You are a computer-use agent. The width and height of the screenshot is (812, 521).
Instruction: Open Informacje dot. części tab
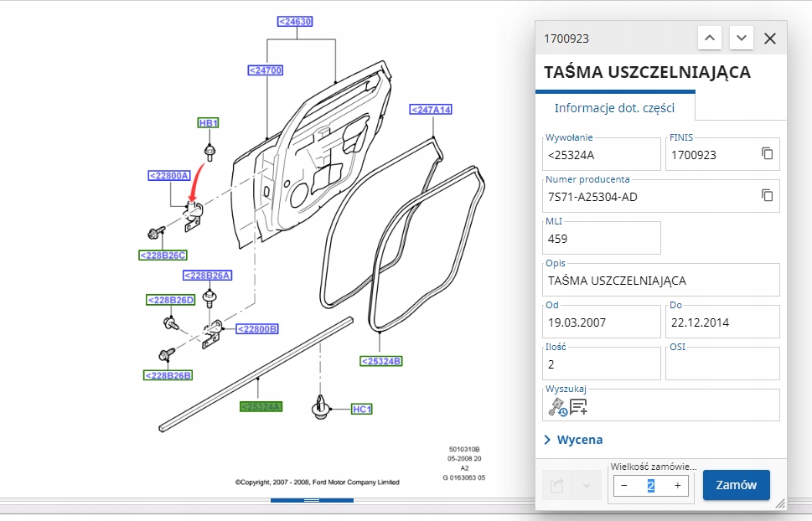pos(615,108)
